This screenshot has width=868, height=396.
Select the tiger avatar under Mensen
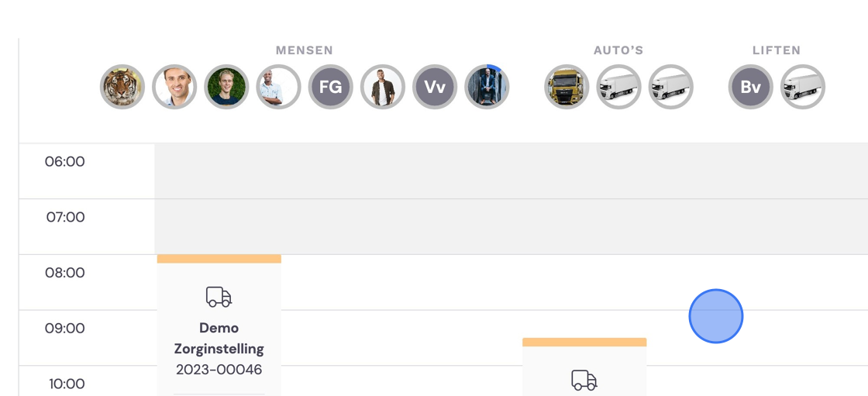pyautogui.click(x=122, y=87)
